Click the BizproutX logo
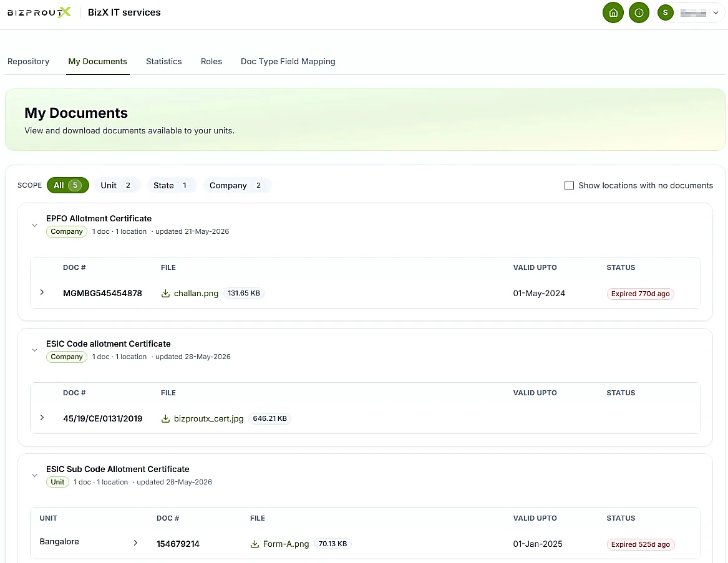728x563 pixels. (x=39, y=12)
